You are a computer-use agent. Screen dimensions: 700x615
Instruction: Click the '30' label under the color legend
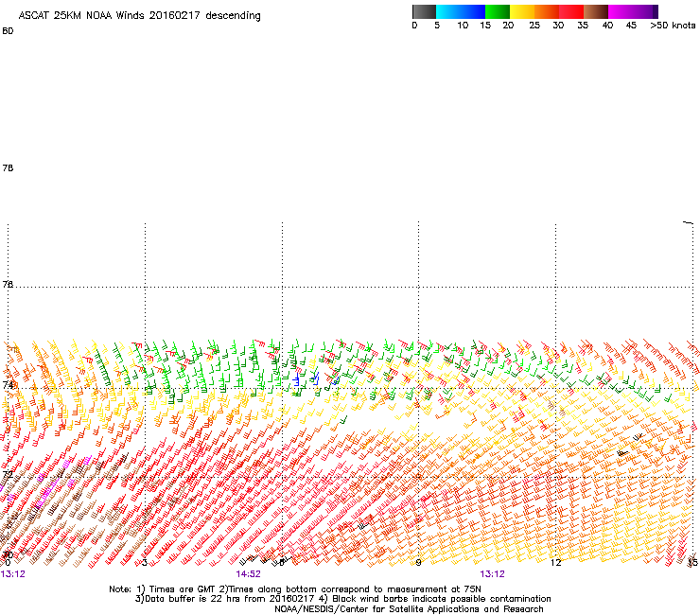(x=558, y=26)
